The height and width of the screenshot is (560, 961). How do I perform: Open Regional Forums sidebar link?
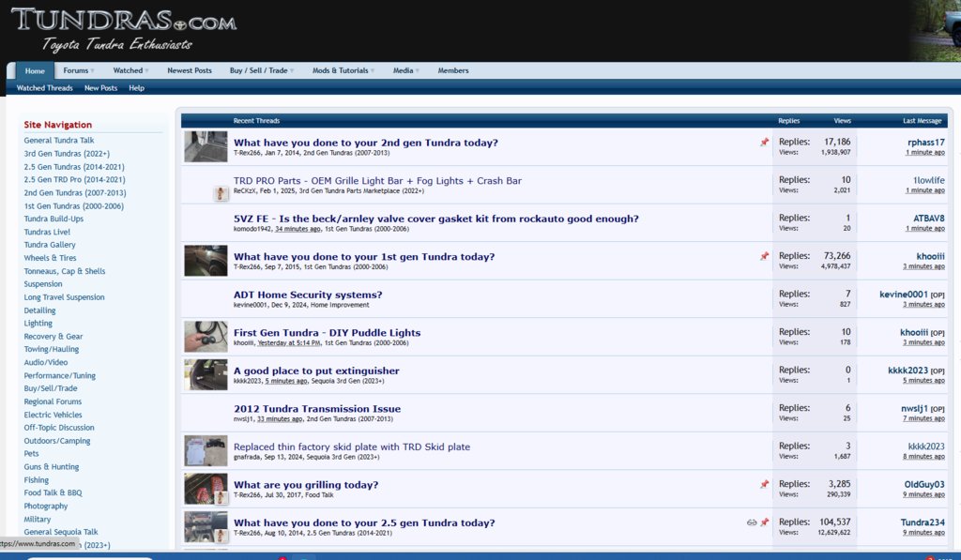tap(53, 401)
